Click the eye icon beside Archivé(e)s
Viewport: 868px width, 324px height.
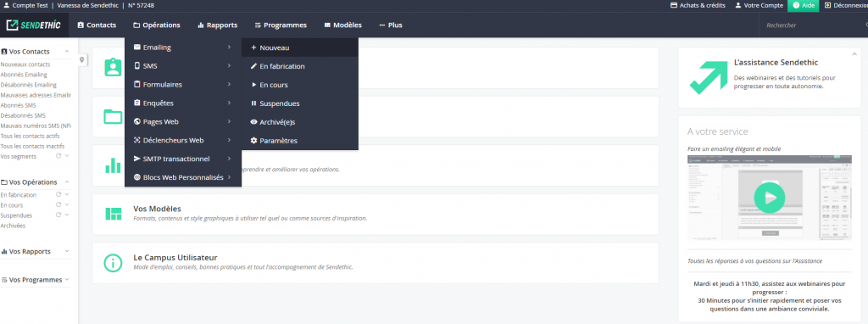coord(253,122)
